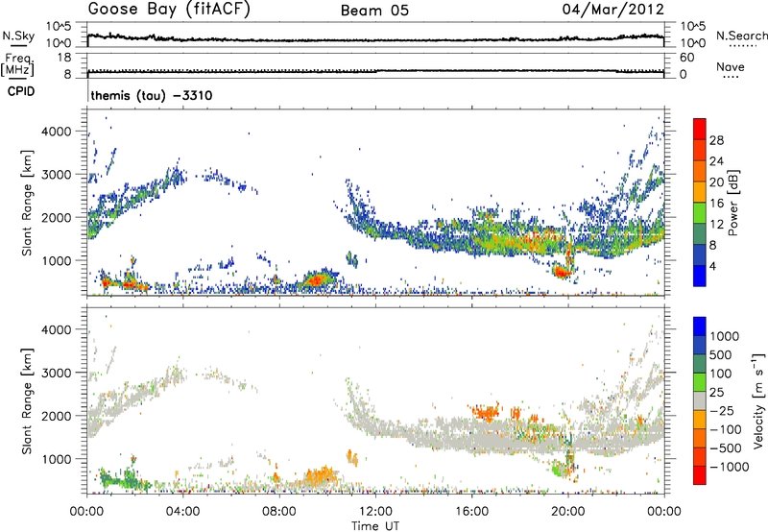Viewport: 768px width, 532px height.
Task: Click the '500' label on Velocity colorbar
Action: click(x=720, y=354)
